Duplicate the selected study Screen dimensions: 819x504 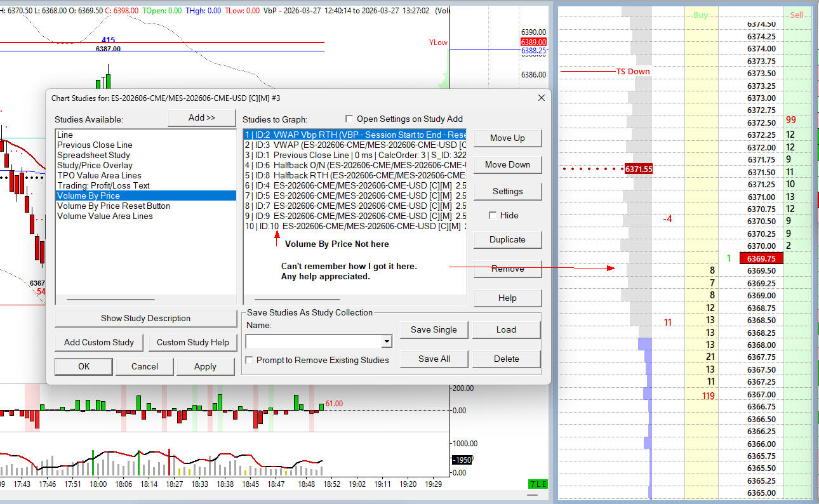(x=507, y=239)
